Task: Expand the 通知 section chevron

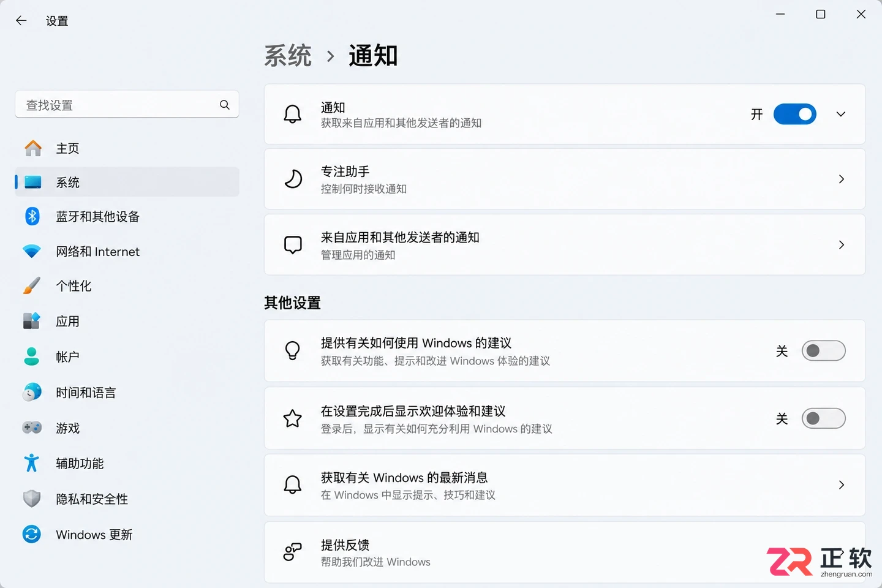Action: (x=841, y=114)
